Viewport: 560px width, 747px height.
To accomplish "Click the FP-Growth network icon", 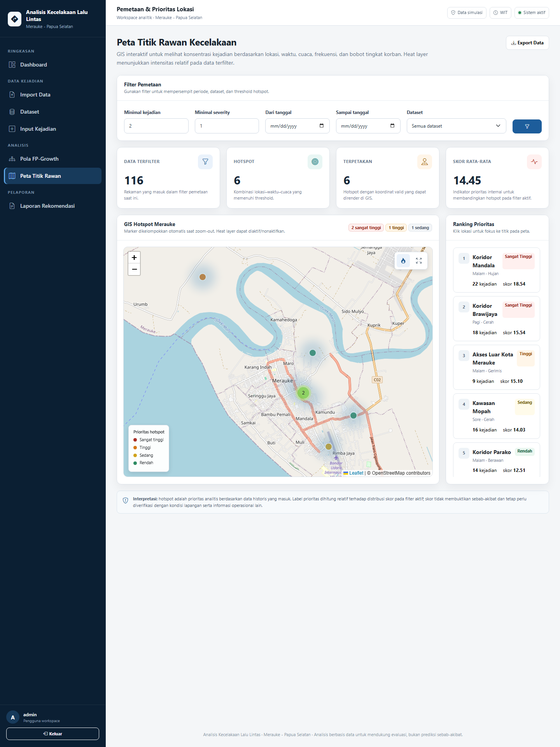I will pos(12,159).
